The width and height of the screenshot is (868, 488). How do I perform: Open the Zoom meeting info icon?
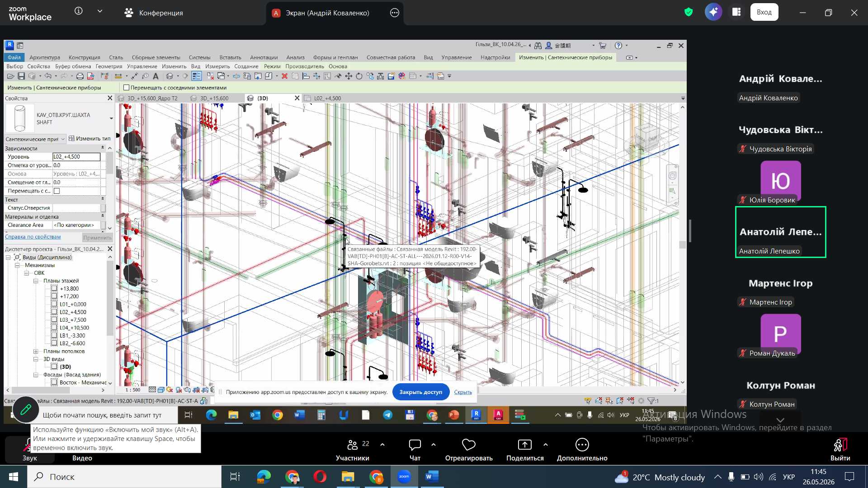(x=79, y=11)
